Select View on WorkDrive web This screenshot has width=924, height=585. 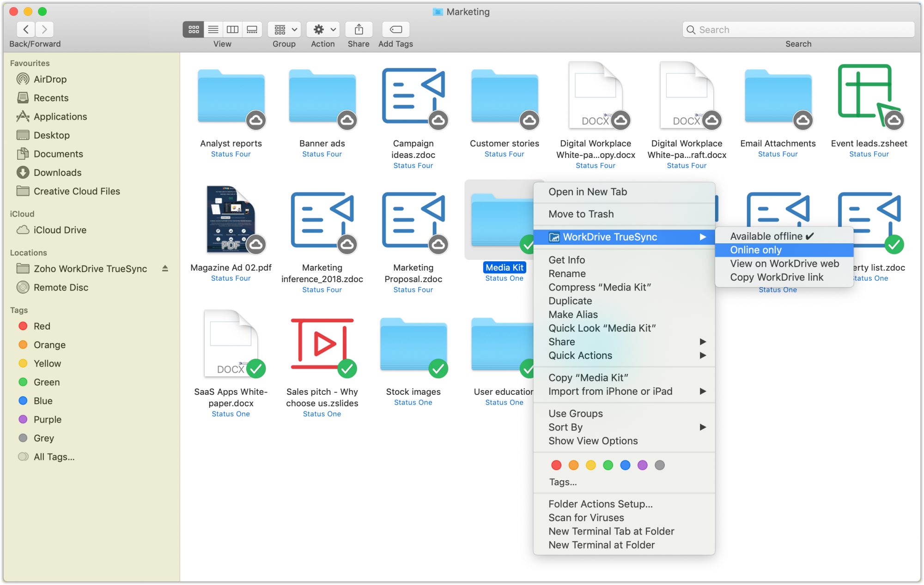(784, 263)
